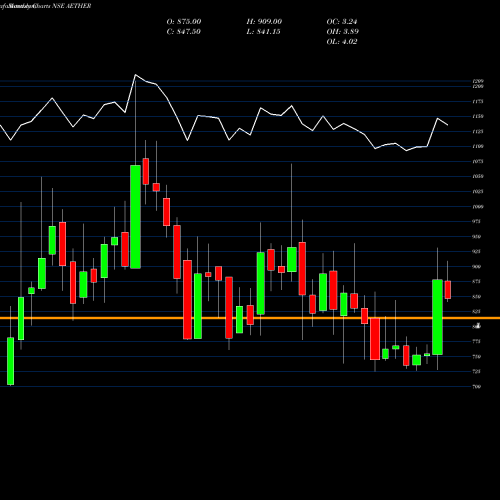This screenshot has width=500, height=500.
Task: Click the 750 price axis label
Action: click(x=477, y=357)
